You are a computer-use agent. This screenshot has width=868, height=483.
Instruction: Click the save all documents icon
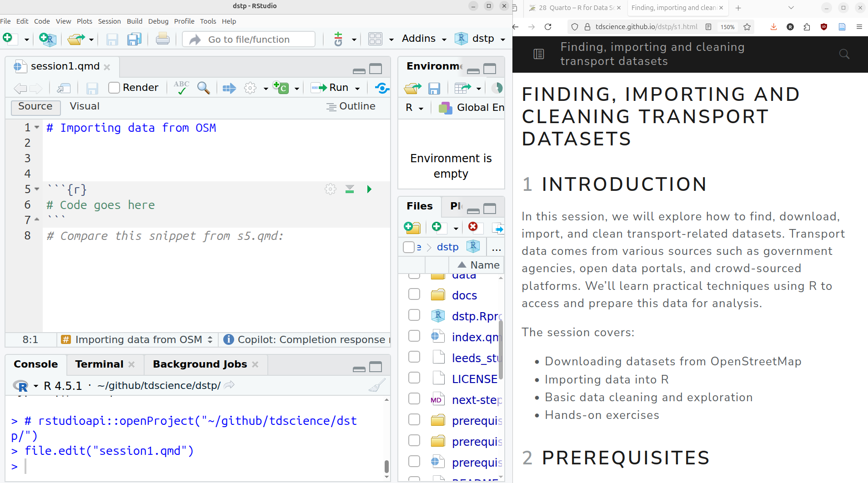[x=134, y=40]
